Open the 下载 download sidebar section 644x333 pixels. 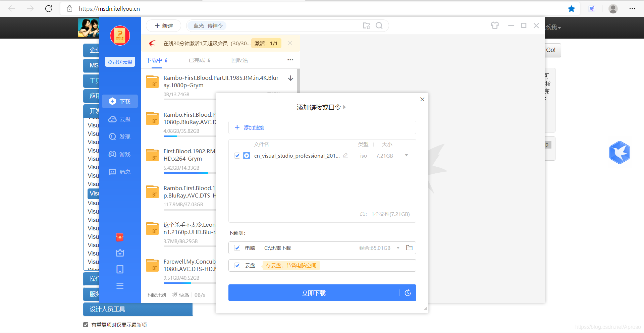120,101
